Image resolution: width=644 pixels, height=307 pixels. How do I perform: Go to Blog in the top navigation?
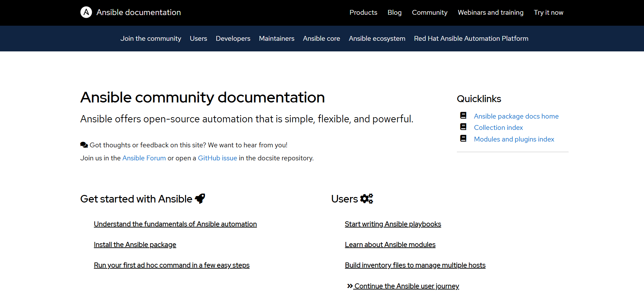pyautogui.click(x=394, y=13)
